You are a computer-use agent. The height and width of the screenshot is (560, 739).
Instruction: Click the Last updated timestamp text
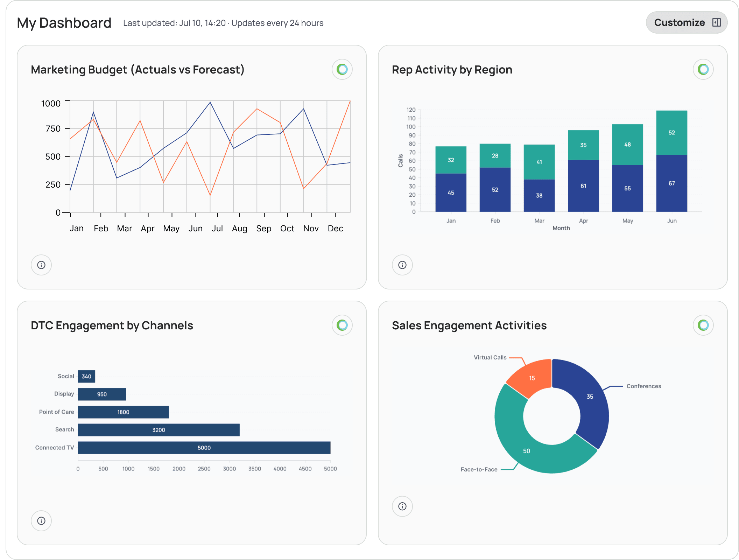pyautogui.click(x=223, y=23)
